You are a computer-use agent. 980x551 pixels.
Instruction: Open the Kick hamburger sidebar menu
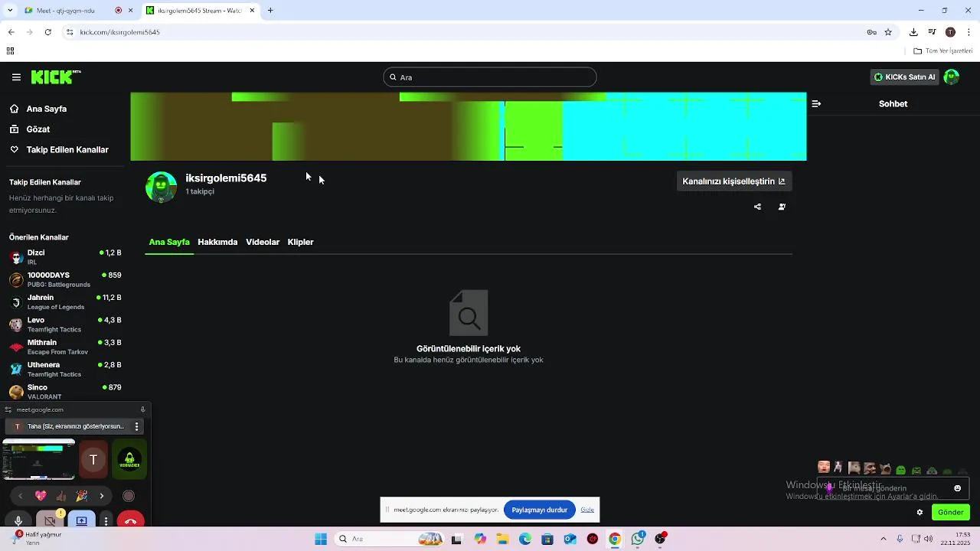point(16,77)
